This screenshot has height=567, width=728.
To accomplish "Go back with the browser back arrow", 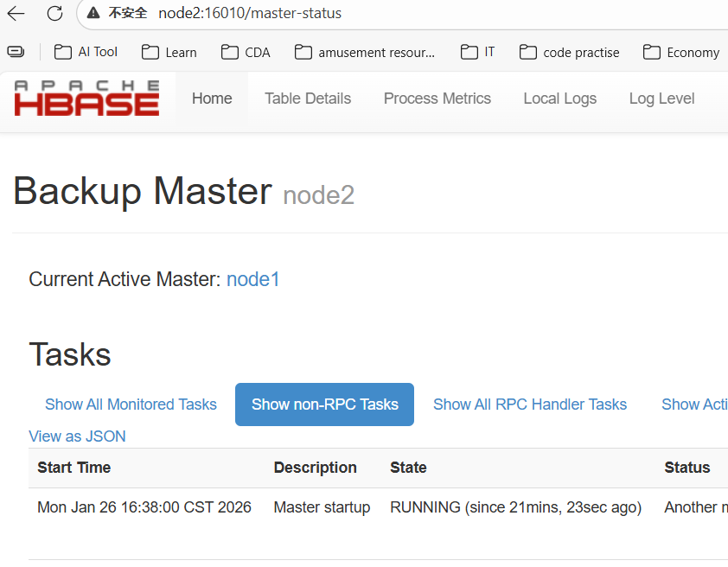I will coord(16,14).
